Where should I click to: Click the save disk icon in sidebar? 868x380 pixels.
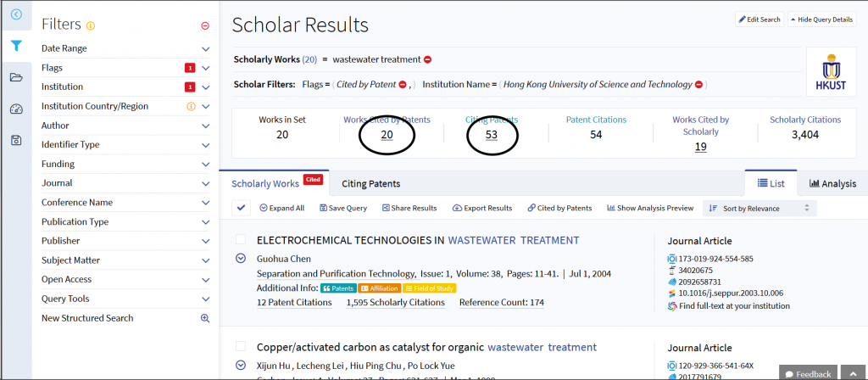tap(16, 140)
